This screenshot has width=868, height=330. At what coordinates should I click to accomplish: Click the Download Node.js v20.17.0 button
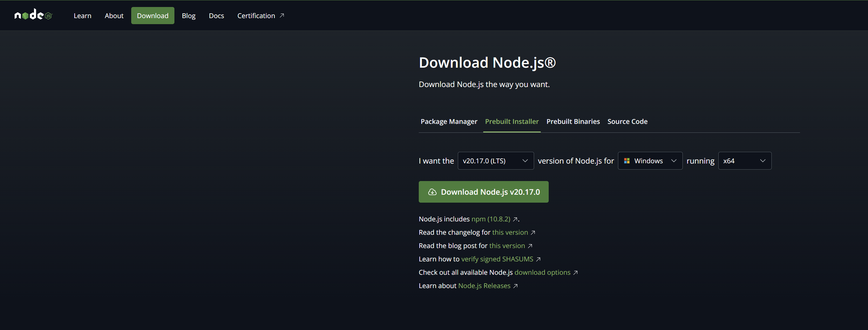tap(484, 192)
